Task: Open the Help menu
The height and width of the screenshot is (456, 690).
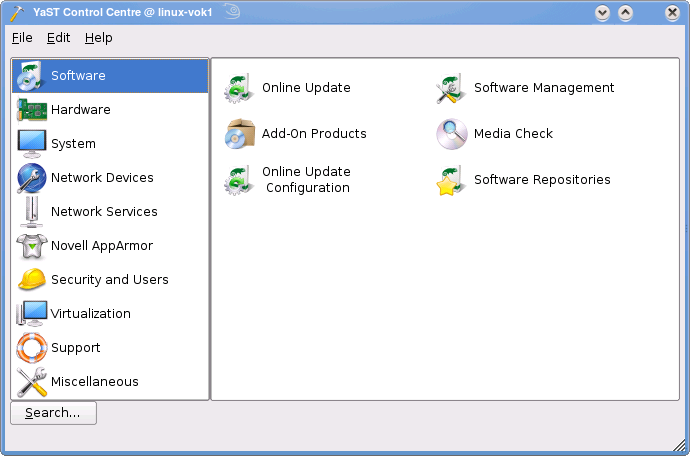Action: (x=99, y=38)
